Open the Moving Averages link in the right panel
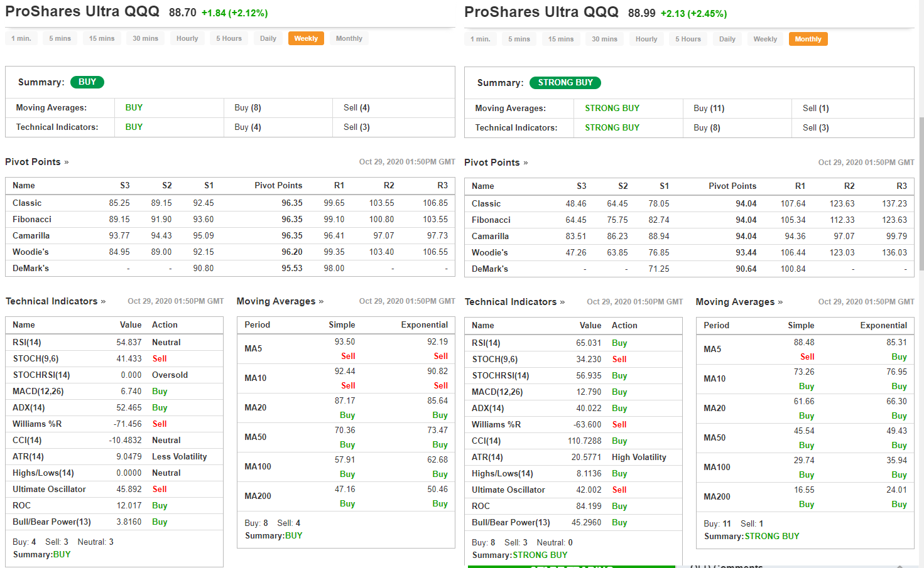 point(739,302)
